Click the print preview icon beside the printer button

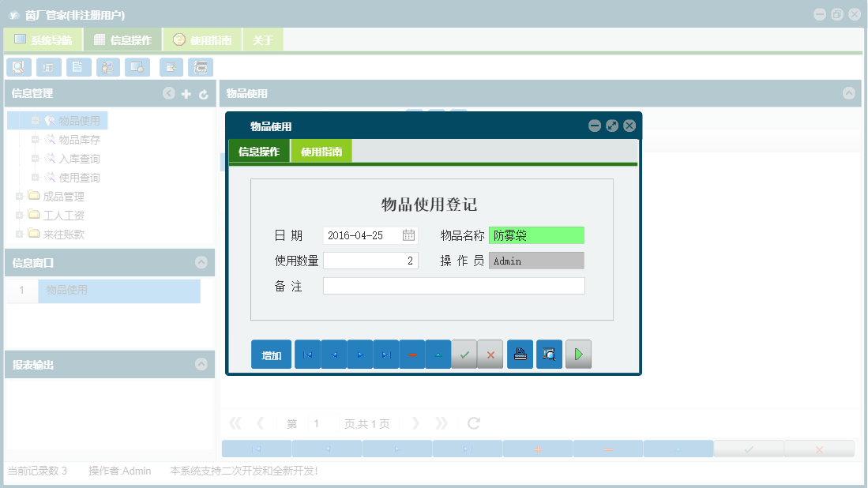click(x=549, y=354)
